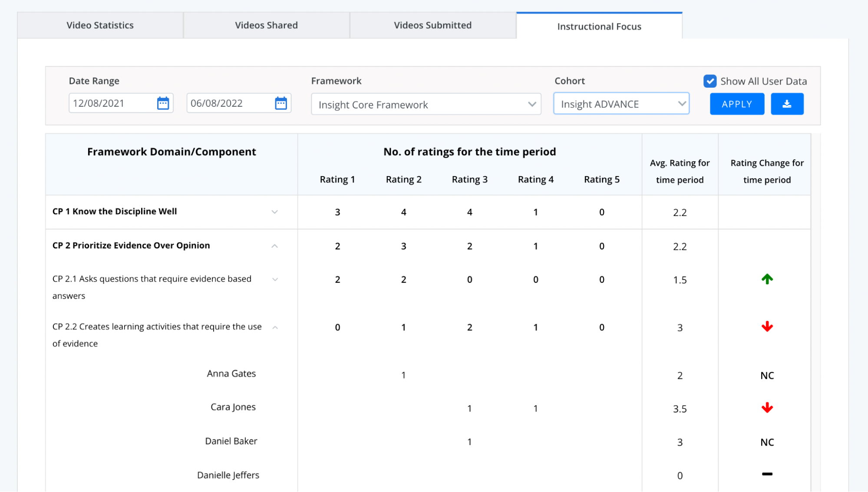The height and width of the screenshot is (492, 868).
Task: Click the APPLY button
Action: pyautogui.click(x=737, y=104)
